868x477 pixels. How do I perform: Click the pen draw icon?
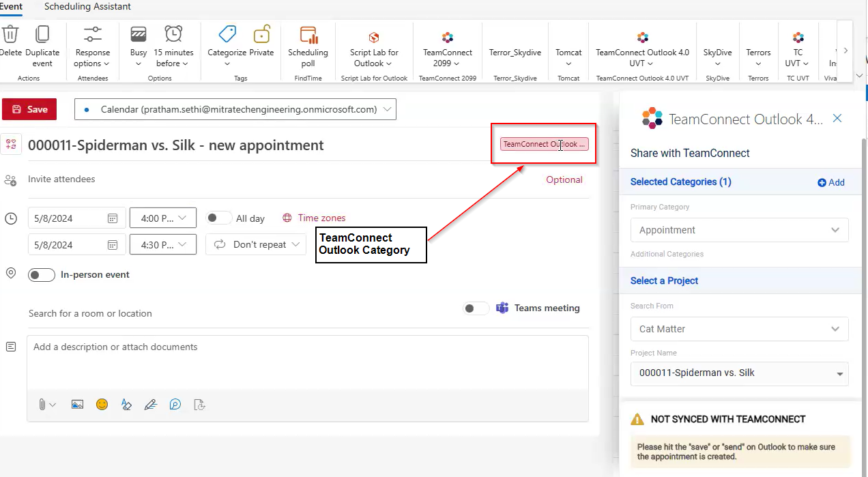click(x=151, y=405)
